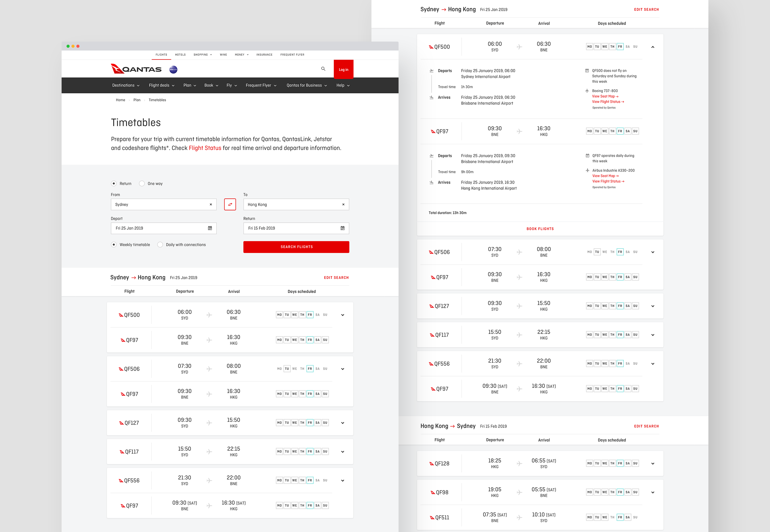Select the FLIGHTS top tab
The height and width of the screenshot is (532, 770).
(x=161, y=55)
